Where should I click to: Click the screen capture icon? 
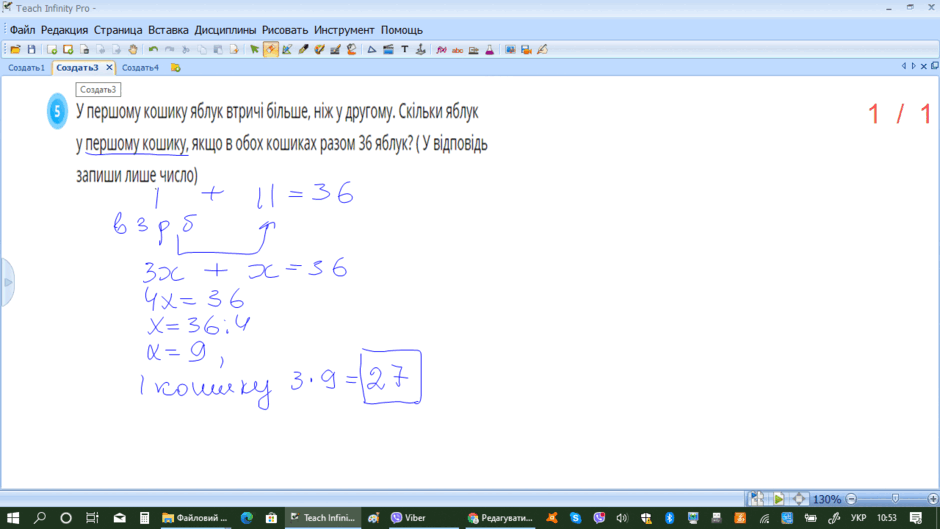point(510,50)
